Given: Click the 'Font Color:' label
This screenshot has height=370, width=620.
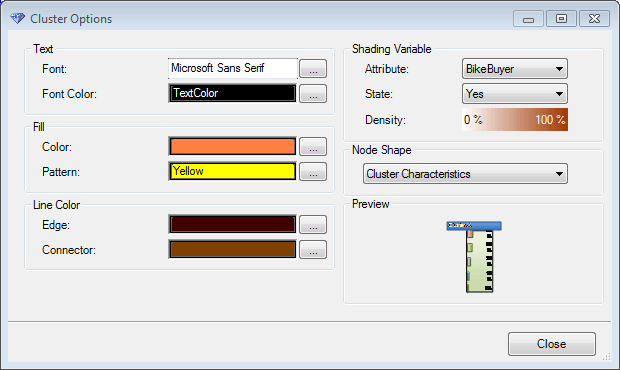Looking at the screenshot, I should point(69,94).
